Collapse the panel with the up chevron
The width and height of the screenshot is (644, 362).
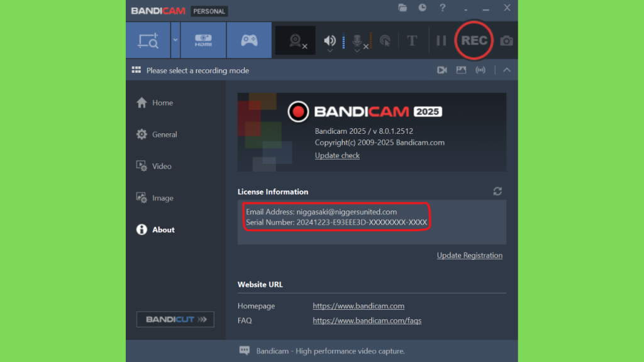click(507, 70)
